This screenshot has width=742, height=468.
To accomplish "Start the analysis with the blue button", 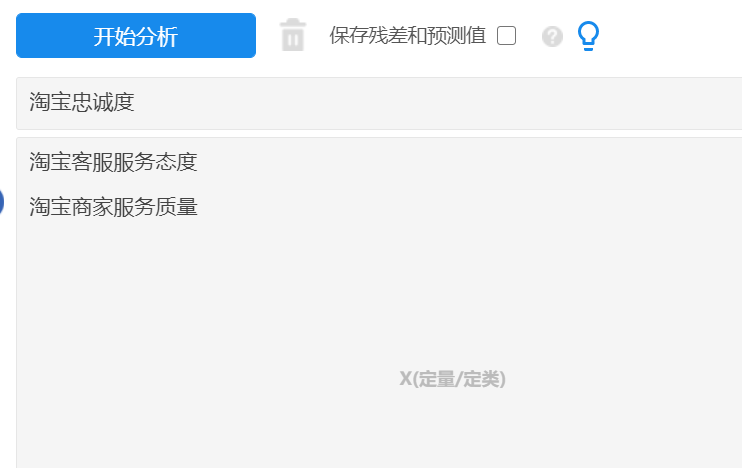I will click(136, 35).
